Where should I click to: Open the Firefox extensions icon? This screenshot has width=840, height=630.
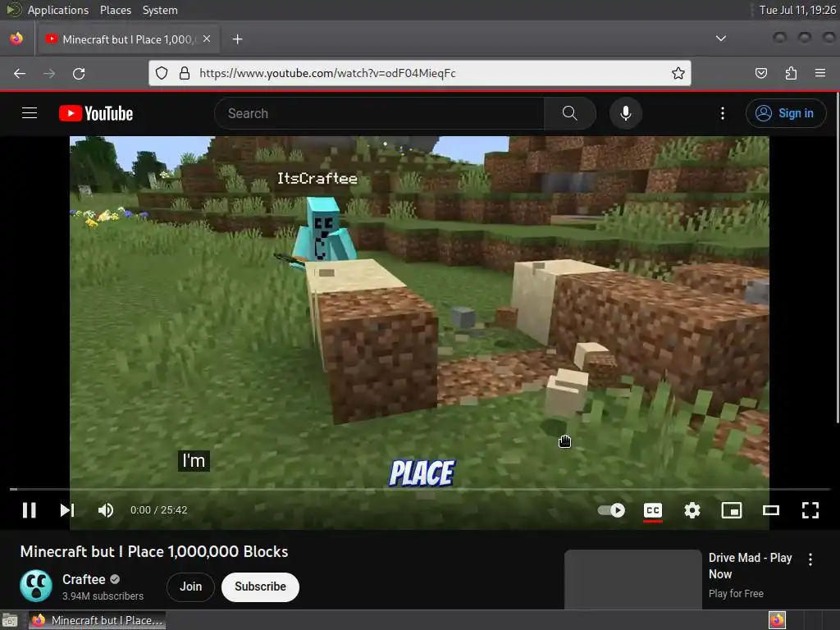791,73
